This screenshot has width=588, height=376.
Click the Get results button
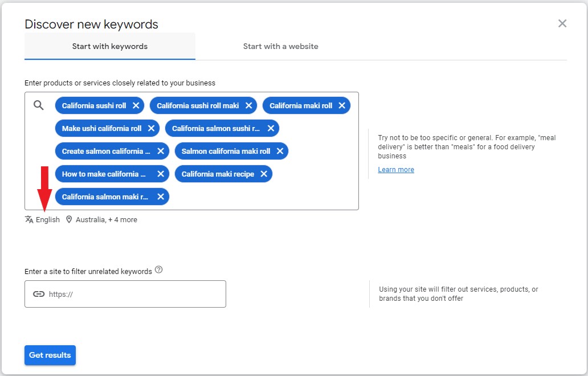pos(50,355)
